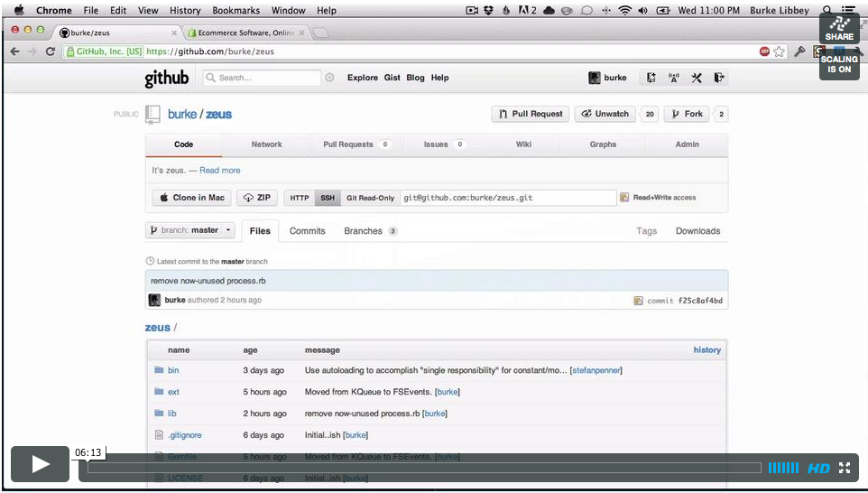
Task: Bookmark page with star icon
Action: 780,51
